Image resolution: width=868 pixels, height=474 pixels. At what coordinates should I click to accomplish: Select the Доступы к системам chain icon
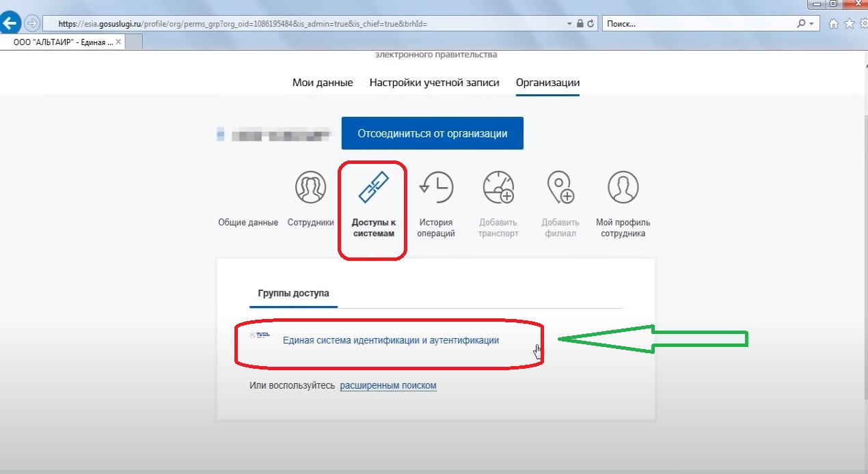click(373, 187)
